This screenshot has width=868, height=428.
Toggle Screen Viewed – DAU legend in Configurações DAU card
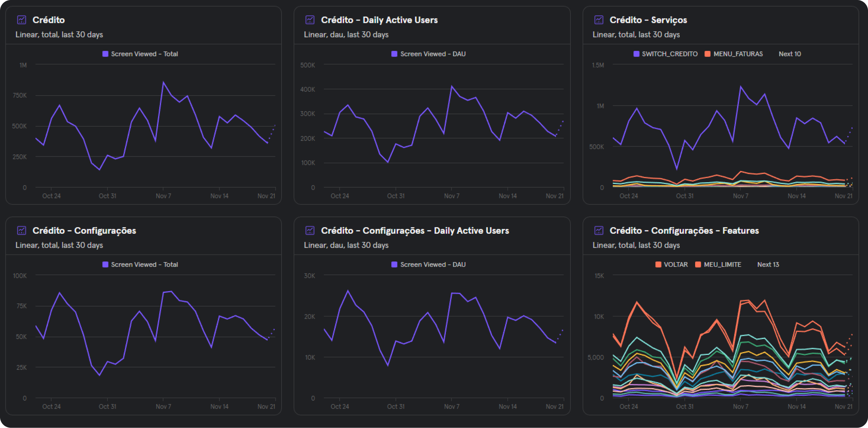click(x=433, y=264)
